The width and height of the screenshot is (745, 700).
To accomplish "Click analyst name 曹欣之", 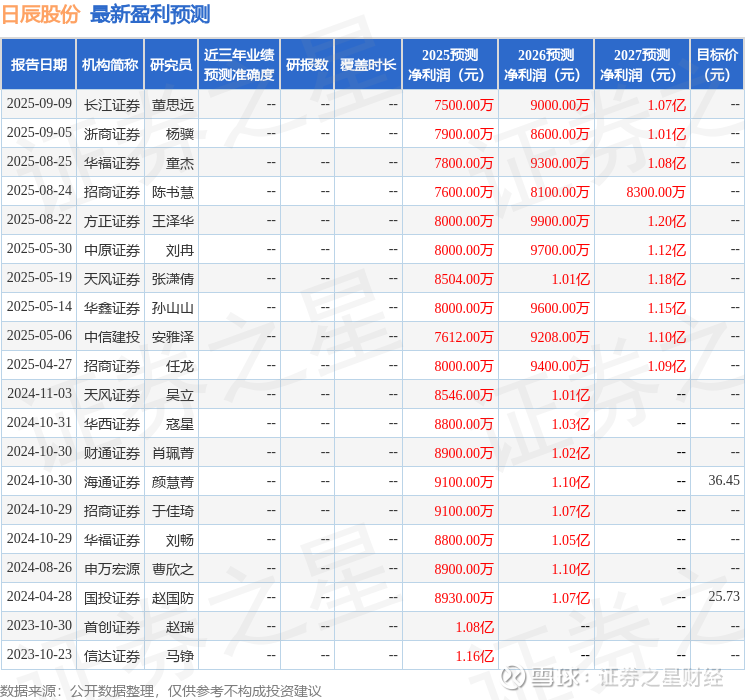I will [x=173, y=569].
